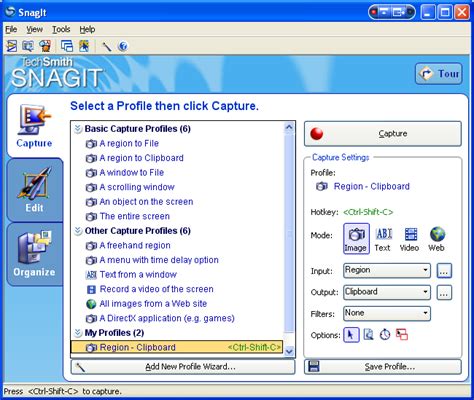Click the red record dot in title bar
The width and height of the screenshot is (474, 400).
tap(374, 13)
